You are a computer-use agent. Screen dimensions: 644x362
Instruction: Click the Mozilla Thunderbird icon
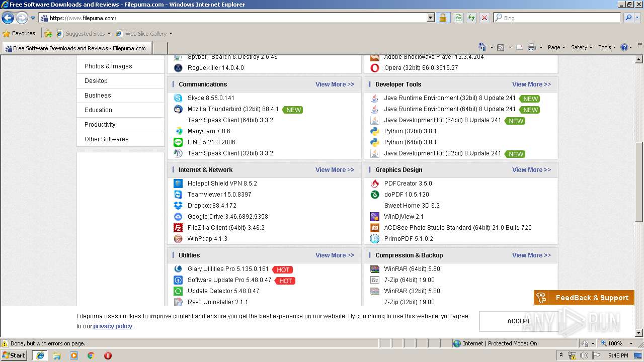[x=178, y=109]
